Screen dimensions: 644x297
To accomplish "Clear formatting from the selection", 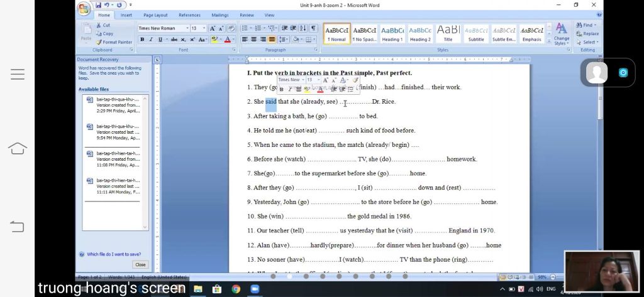I will click(x=231, y=28).
